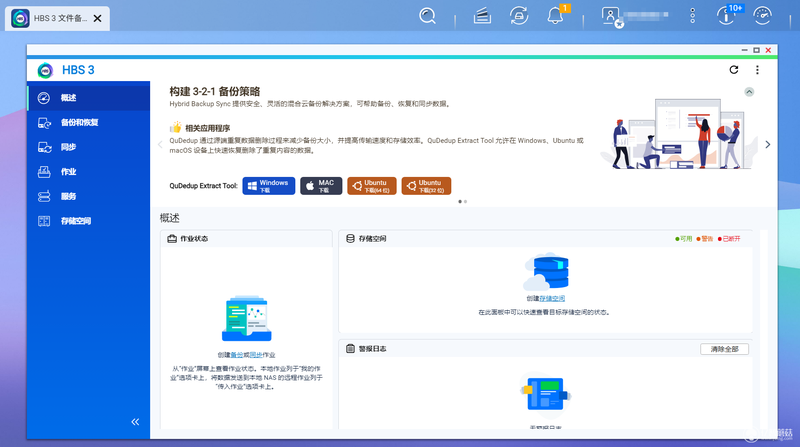
Task: Download QuDedup tool for MAC
Action: coord(321,186)
